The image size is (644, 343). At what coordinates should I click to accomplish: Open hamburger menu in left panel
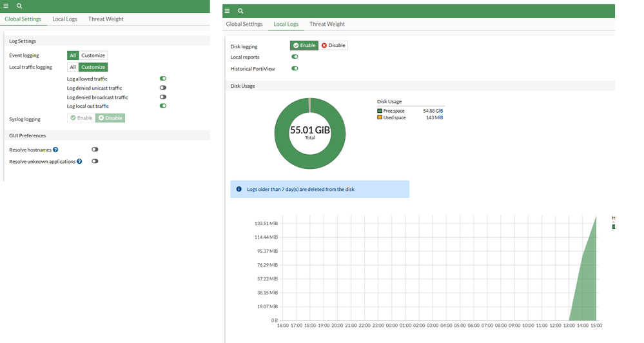[x=7, y=6]
